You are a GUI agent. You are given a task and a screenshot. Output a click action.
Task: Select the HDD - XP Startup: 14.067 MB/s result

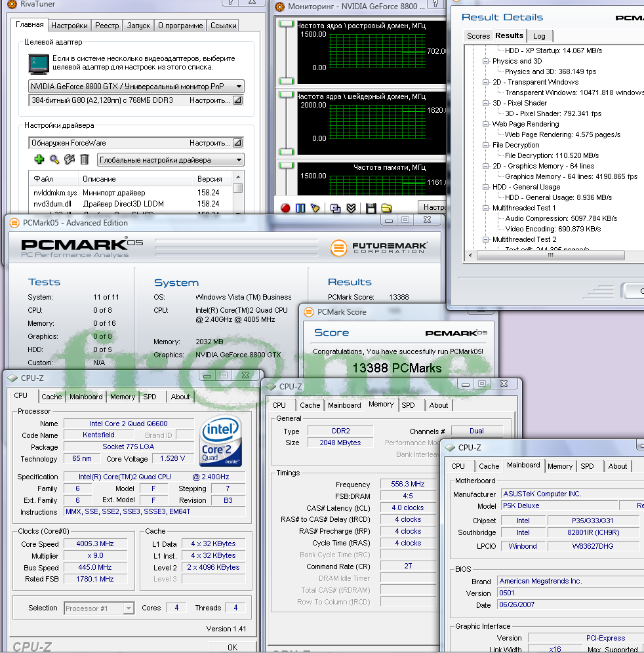pyautogui.click(x=553, y=50)
